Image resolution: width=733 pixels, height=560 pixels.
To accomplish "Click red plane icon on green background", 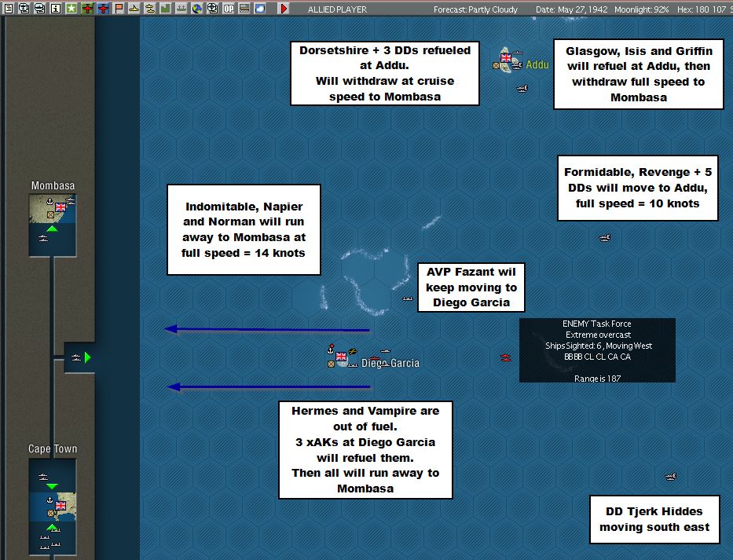I will (x=87, y=8).
